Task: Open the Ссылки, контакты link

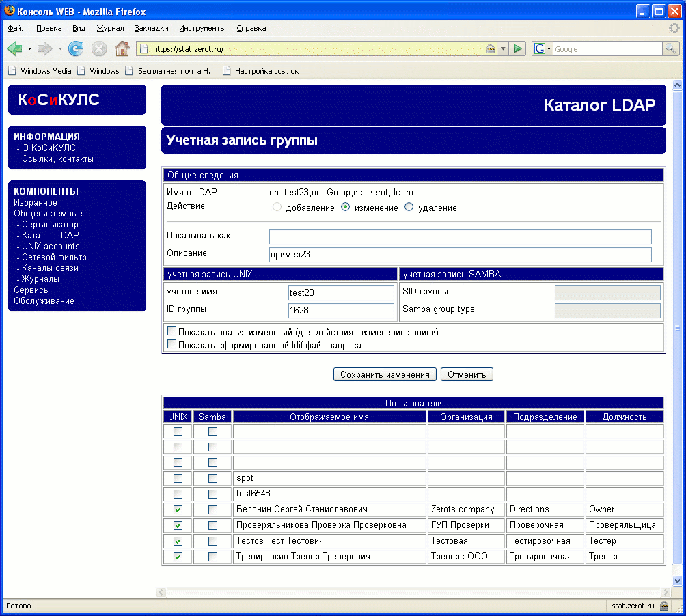Action: point(58,158)
